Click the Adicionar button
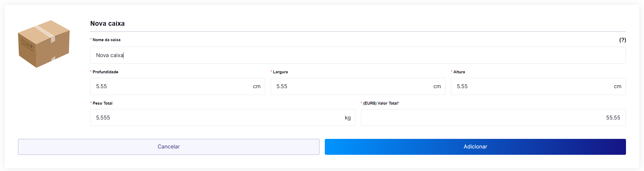The image size is (644, 171). (x=475, y=147)
